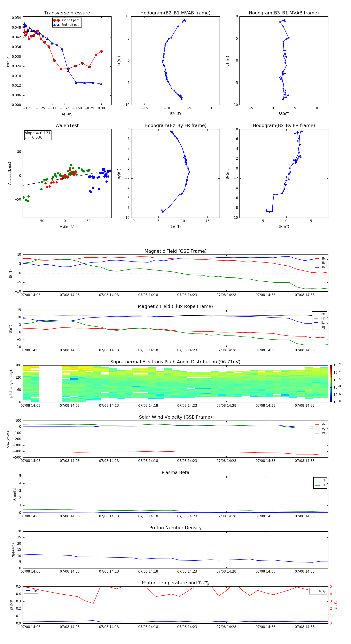Click the By' legend entry

320,318
